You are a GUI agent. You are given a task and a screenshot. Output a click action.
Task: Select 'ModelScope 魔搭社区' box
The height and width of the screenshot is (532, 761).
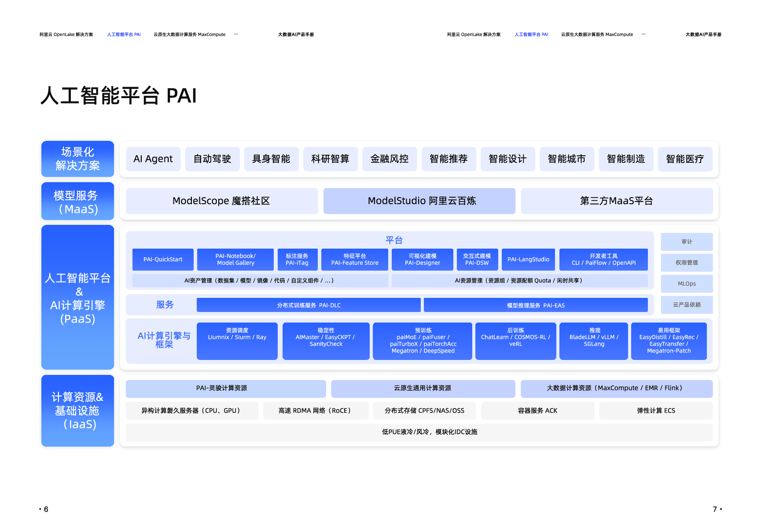[221, 201]
